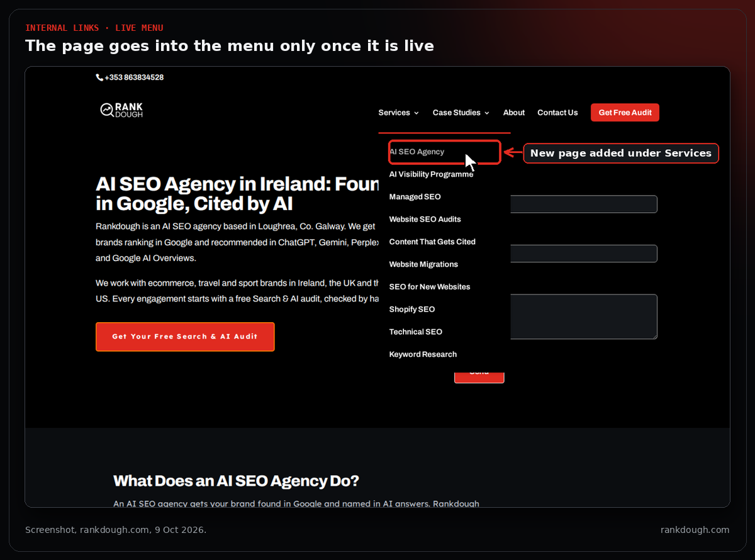This screenshot has width=755, height=560.
Task: Click the large message textarea
Action: tap(583, 316)
